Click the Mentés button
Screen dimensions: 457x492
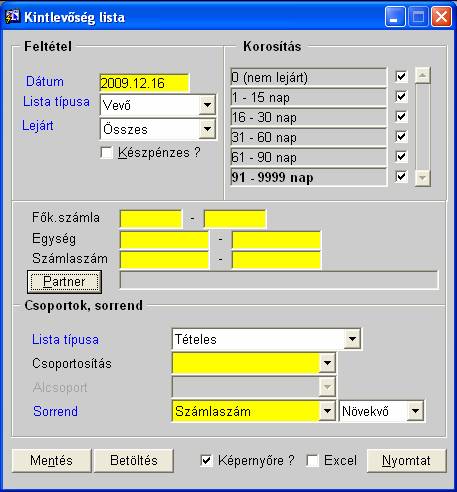(x=51, y=461)
